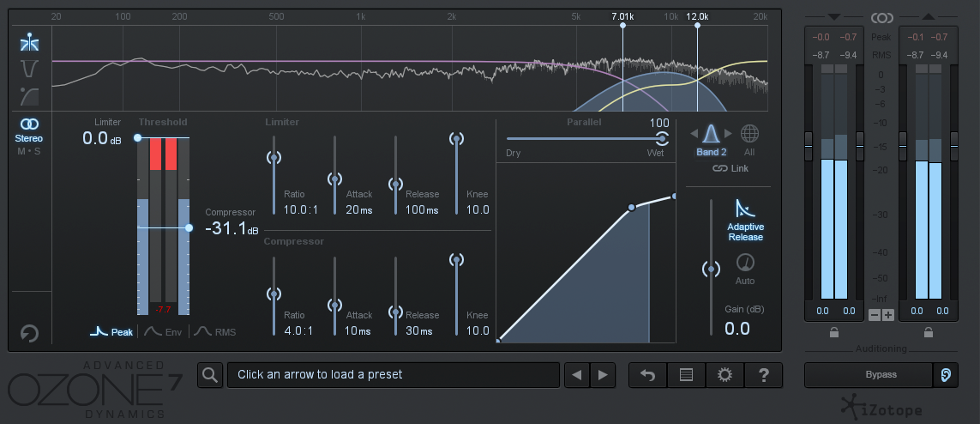
Task: Select Peak detection mode
Action: (x=111, y=332)
